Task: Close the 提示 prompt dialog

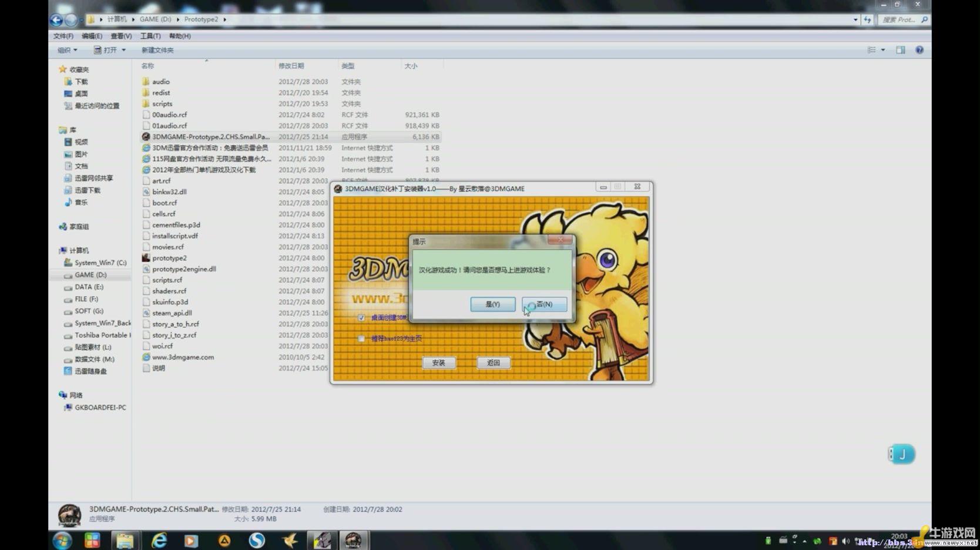Action: point(561,240)
